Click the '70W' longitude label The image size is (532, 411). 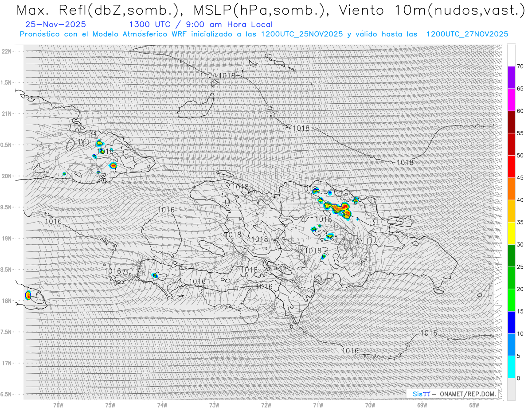click(x=370, y=405)
